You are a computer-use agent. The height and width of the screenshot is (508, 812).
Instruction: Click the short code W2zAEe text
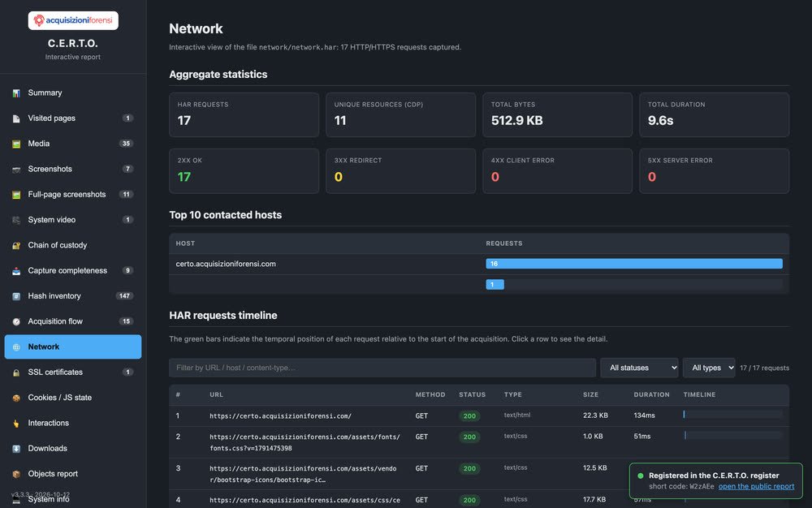pyautogui.click(x=702, y=486)
